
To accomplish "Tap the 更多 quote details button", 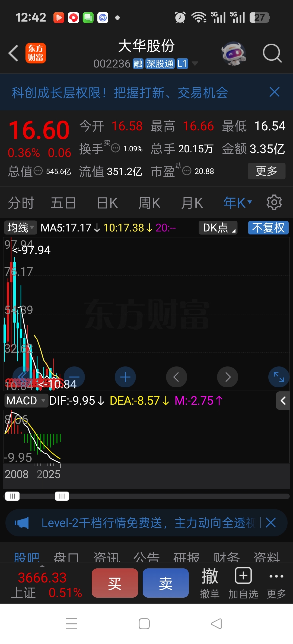I will point(266,171).
